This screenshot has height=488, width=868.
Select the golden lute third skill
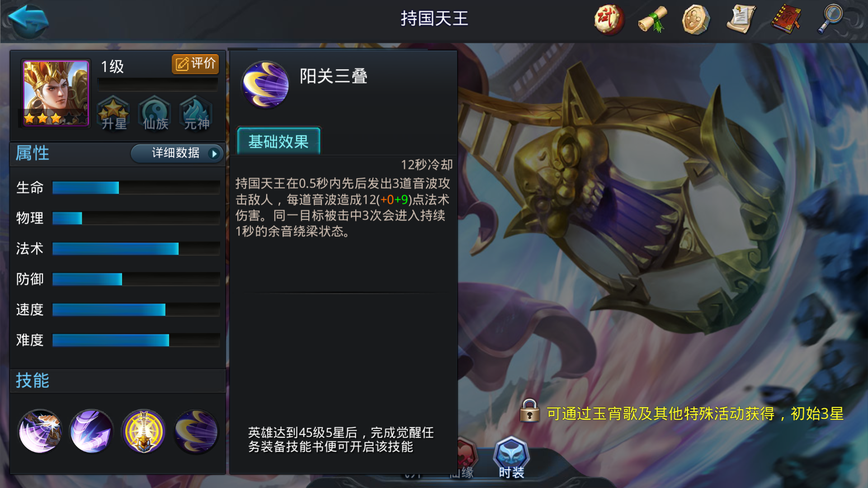143,432
